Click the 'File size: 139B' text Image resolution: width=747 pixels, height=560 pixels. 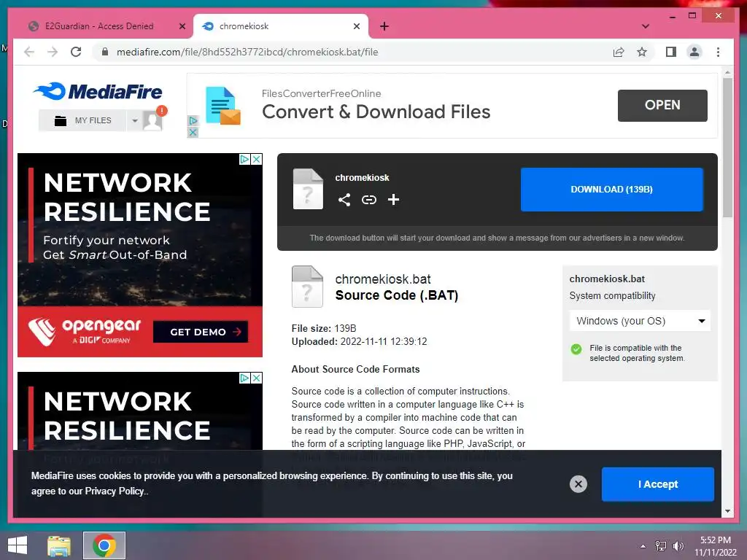[324, 328]
